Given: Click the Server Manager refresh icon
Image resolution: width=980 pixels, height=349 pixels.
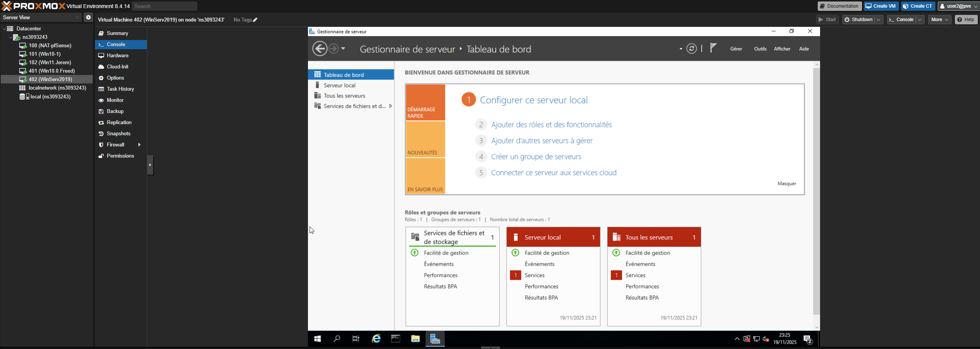Looking at the screenshot, I should 691,49.
